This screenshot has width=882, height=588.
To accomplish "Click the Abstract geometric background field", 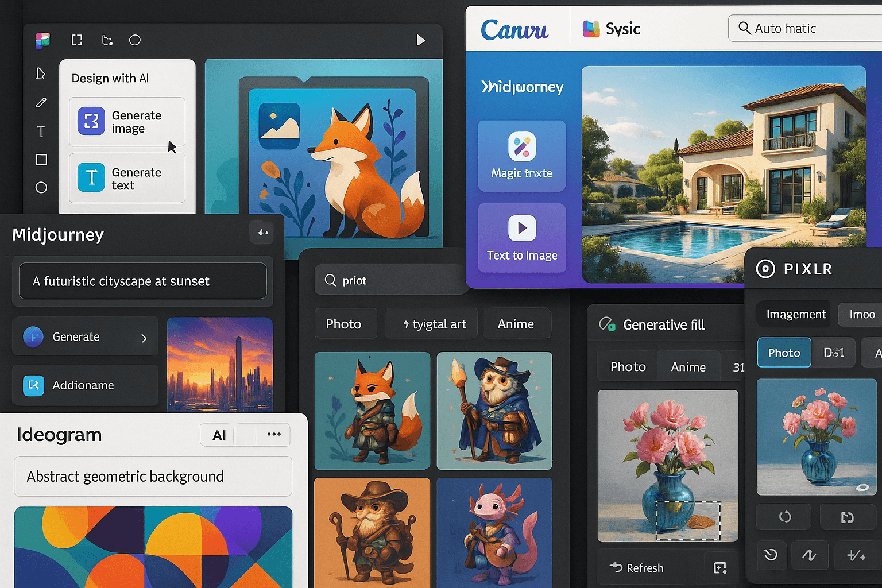I will [153, 476].
